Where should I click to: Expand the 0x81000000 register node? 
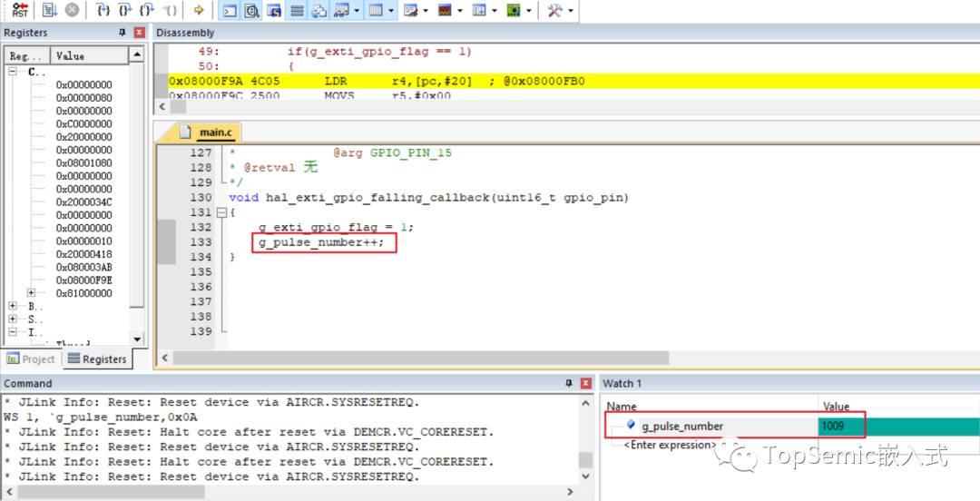[31, 293]
